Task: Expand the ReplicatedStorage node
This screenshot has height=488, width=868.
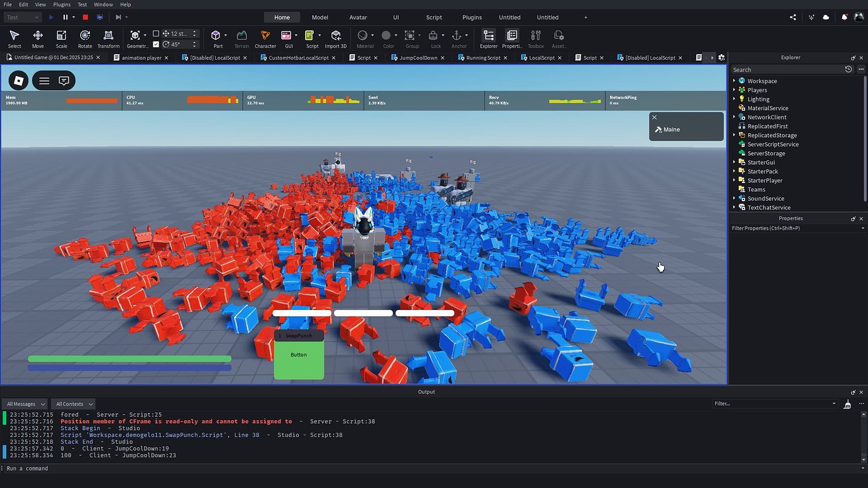Action: [x=734, y=135]
